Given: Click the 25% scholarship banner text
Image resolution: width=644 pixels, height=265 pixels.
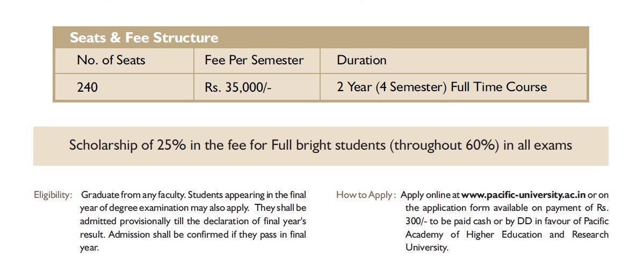Looking at the screenshot, I should click(x=321, y=145).
